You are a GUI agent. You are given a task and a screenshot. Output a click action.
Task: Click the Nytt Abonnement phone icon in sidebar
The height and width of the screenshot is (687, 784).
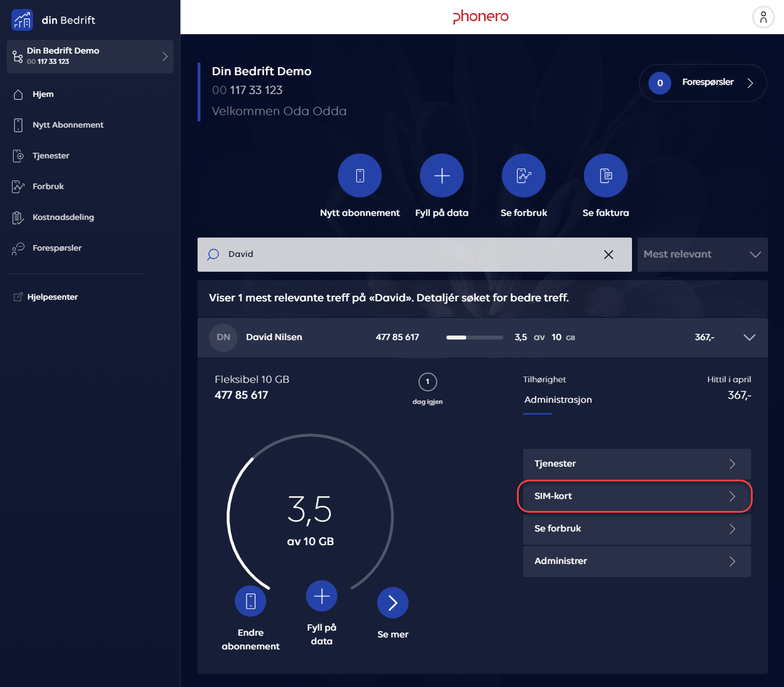coord(18,125)
